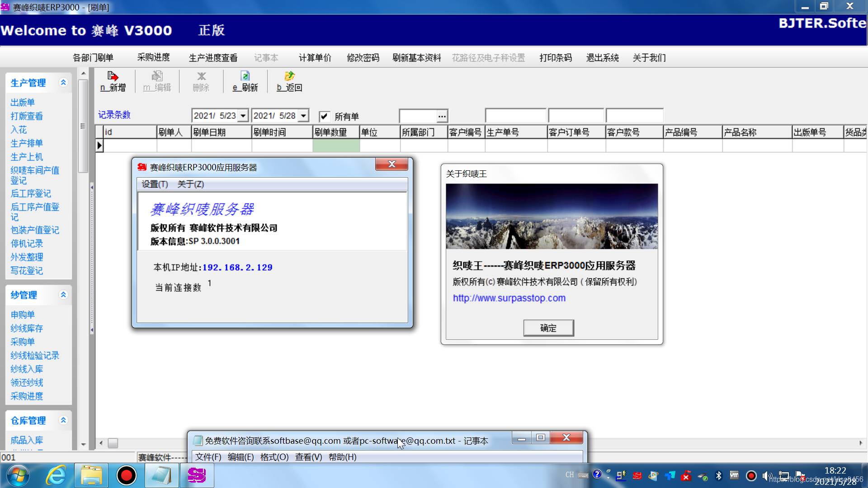Viewport: 868px width, 488px height.
Task: Click 确定 in the about dialog
Action: (548, 328)
